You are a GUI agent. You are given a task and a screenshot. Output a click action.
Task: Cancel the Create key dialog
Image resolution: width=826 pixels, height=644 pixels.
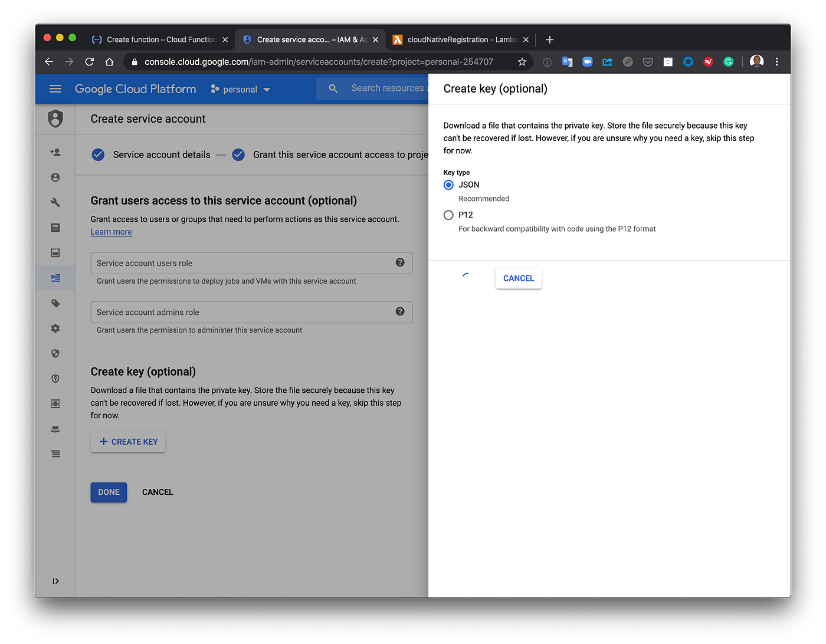[x=518, y=278]
